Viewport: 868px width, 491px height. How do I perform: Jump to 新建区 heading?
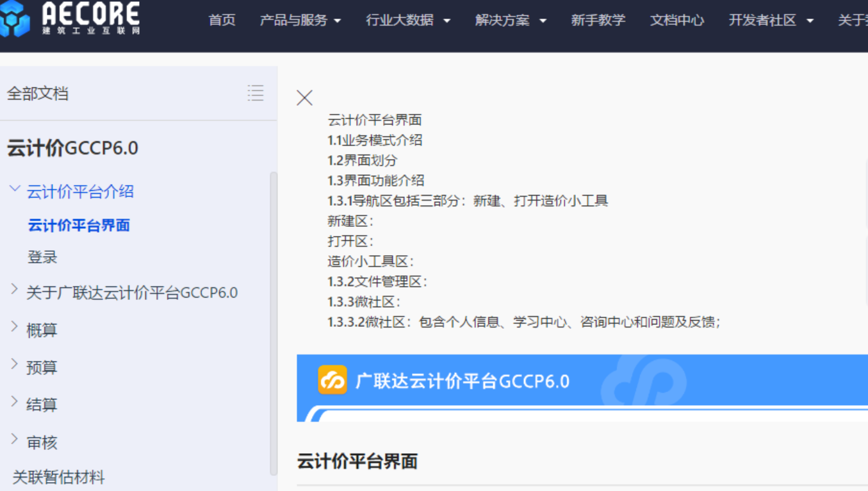350,221
